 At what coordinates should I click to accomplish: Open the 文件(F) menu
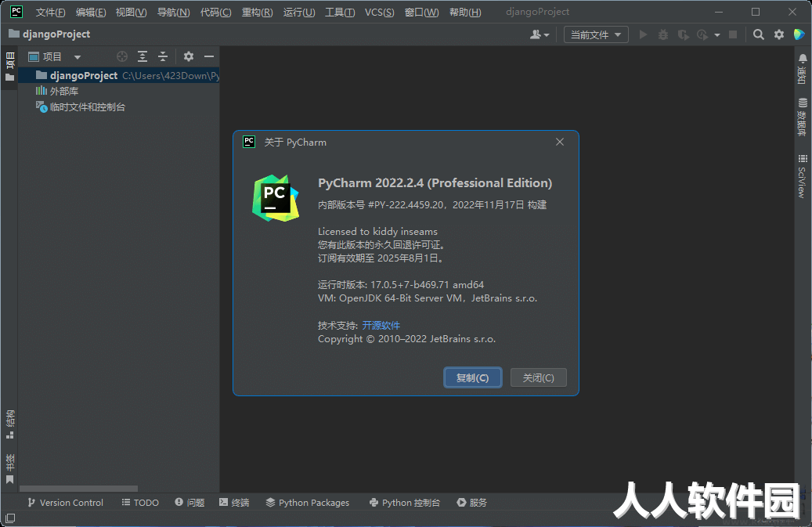click(50, 12)
